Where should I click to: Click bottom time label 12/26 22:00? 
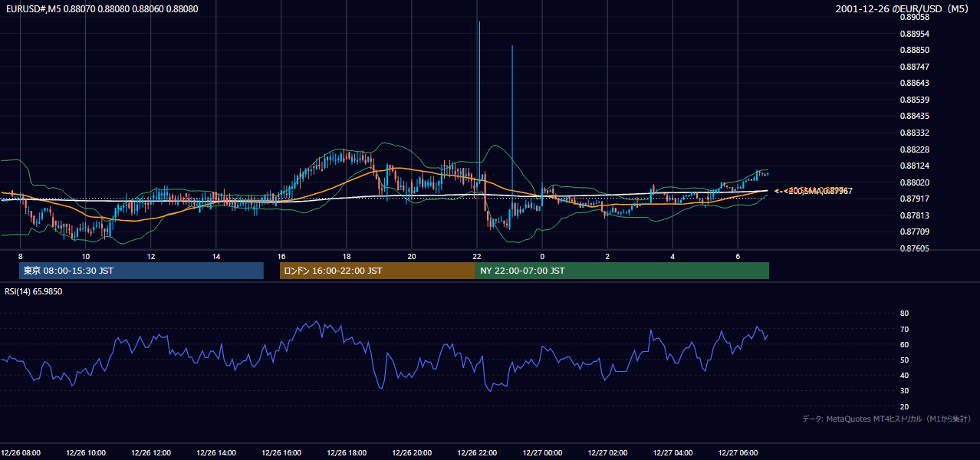pos(477,453)
